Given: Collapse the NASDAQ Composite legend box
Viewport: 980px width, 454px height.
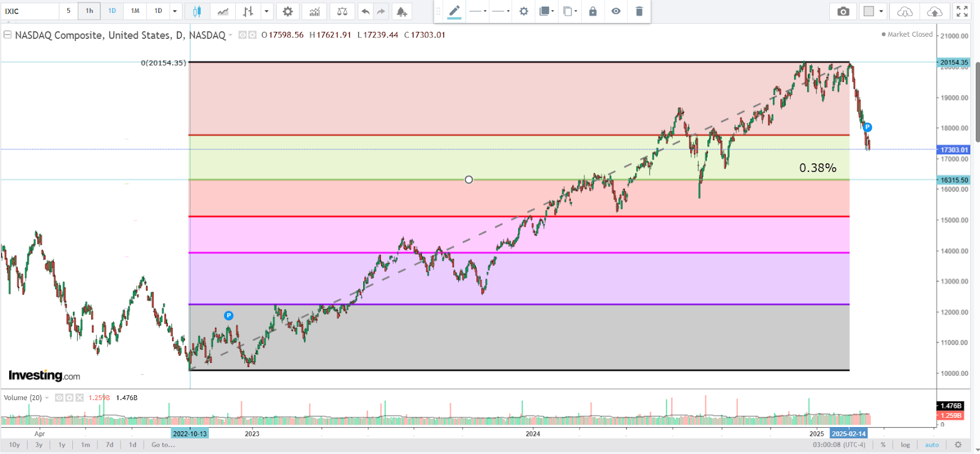Looking at the screenshot, I should (x=7, y=35).
